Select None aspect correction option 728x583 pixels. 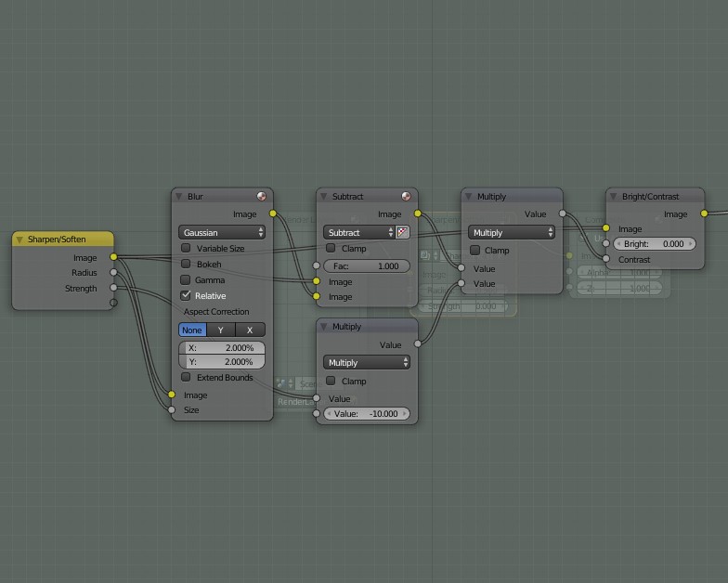(x=192, y=330)
